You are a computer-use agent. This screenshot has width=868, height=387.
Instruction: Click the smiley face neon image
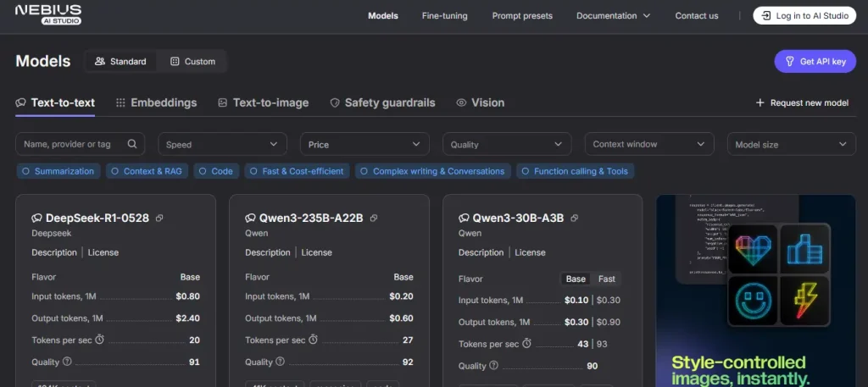tap(753, 301)
